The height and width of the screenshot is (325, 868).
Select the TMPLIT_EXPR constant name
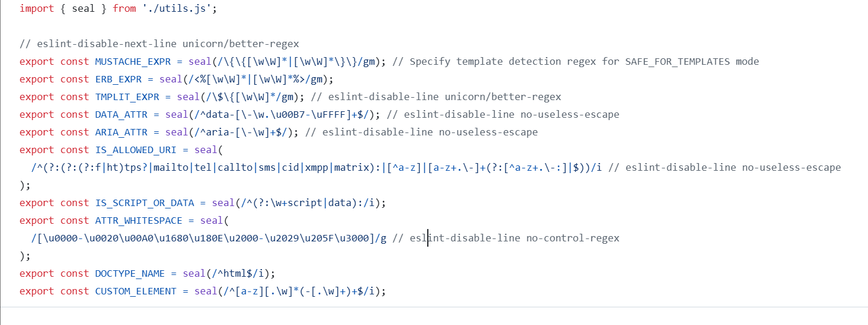(127, 97)
